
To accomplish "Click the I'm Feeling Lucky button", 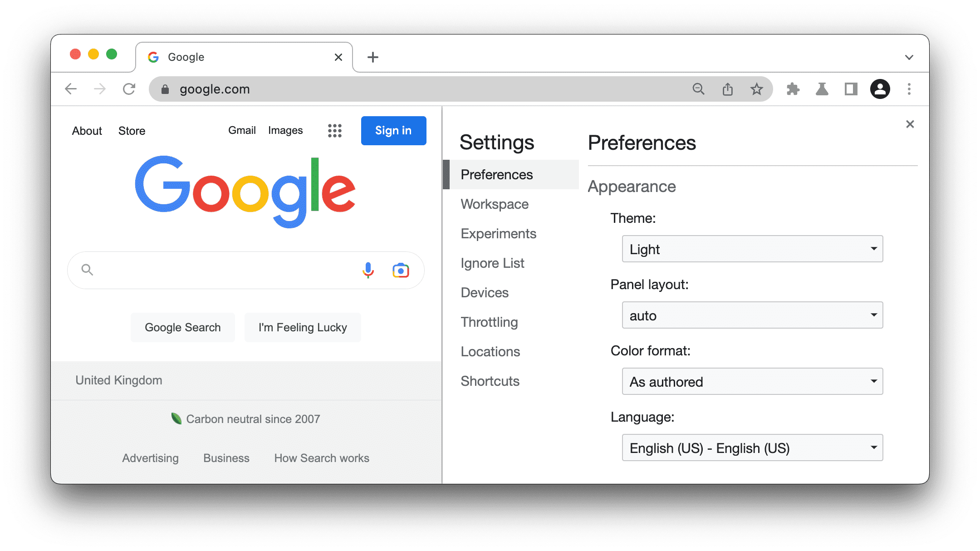I will (x=302, y=327).
